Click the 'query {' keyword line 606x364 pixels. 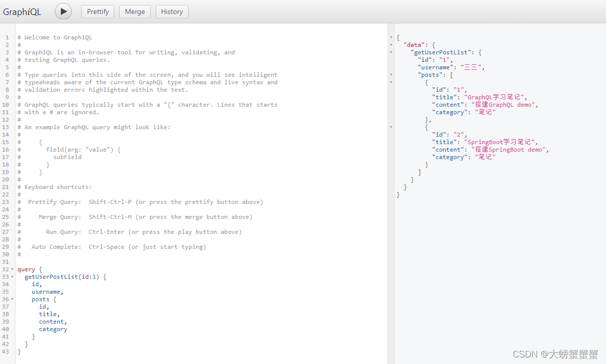pos(30,269)
